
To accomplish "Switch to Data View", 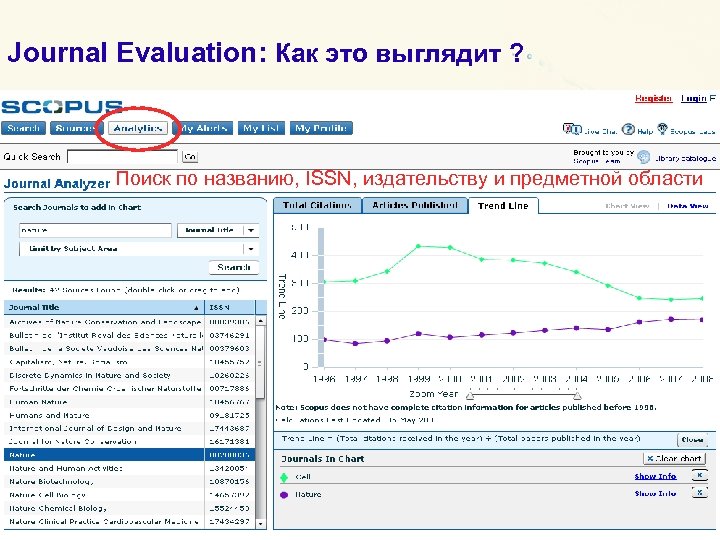I will [x=687, y=206].
